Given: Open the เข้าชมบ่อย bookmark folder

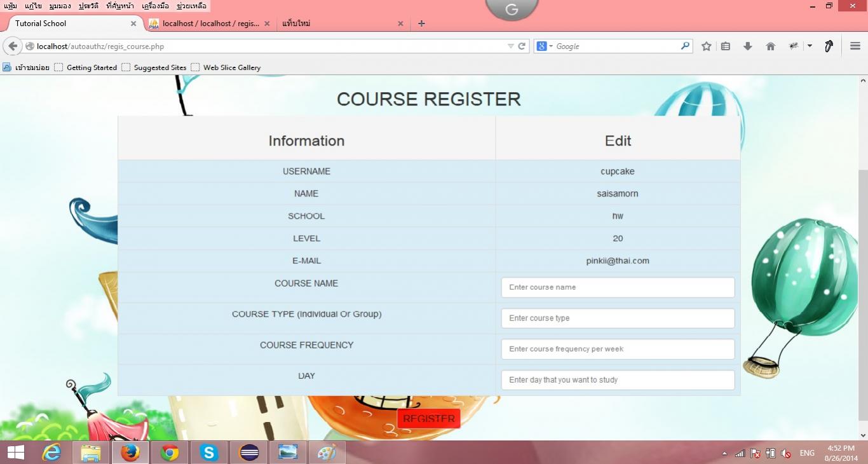Looking at the screenshot, I should 26,67.
